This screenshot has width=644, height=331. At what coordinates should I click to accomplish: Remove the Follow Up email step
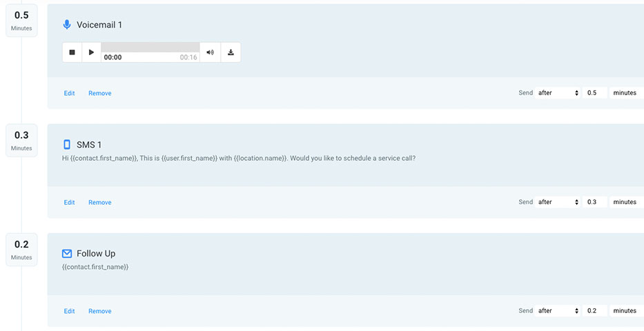coord(100,311)
